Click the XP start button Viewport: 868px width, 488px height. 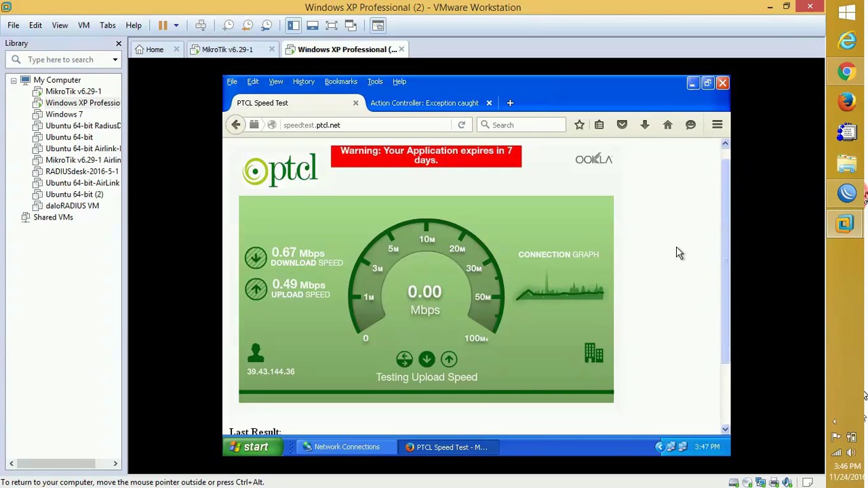click(251, 447)
